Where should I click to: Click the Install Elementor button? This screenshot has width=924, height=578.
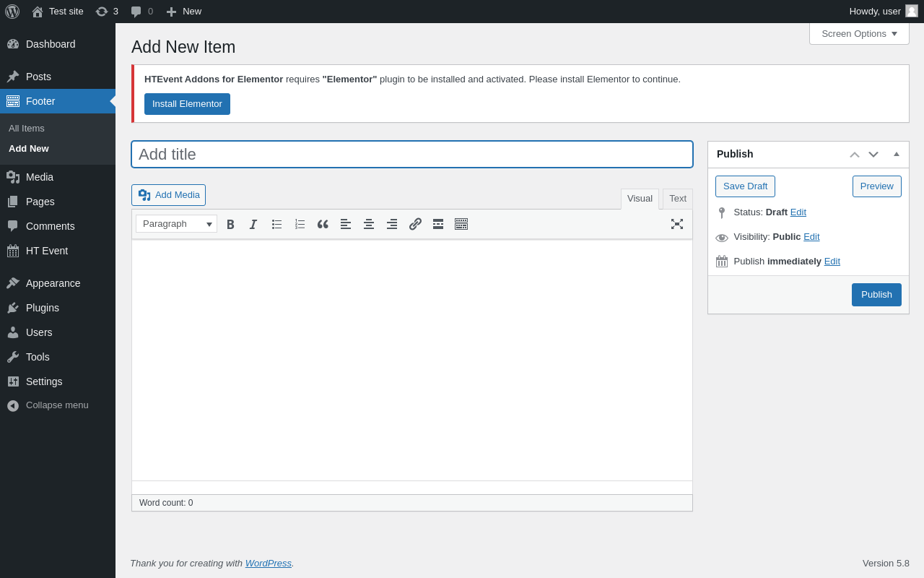click(187, 104)
